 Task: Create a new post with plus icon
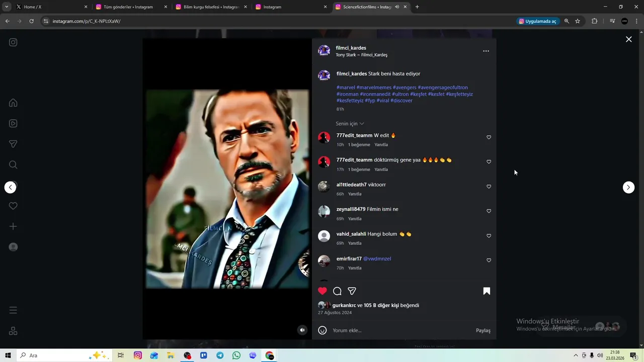click(13, 226)
